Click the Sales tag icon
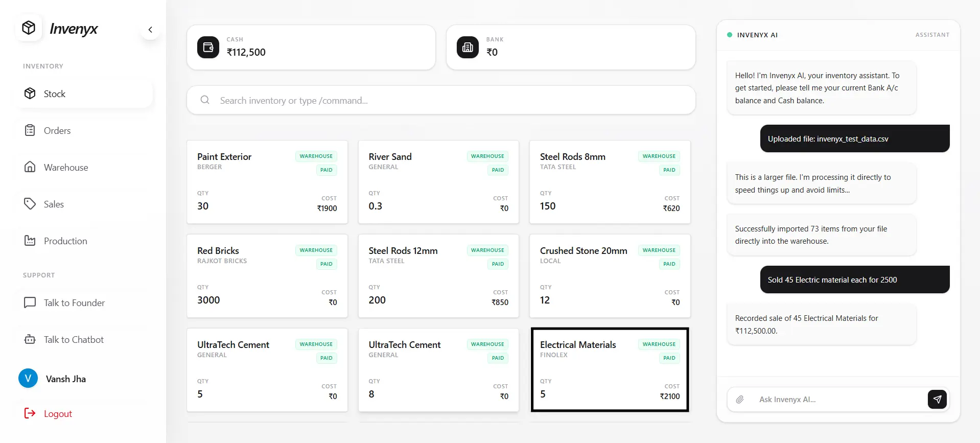The image size is (980, 443). tap(30, 204)
